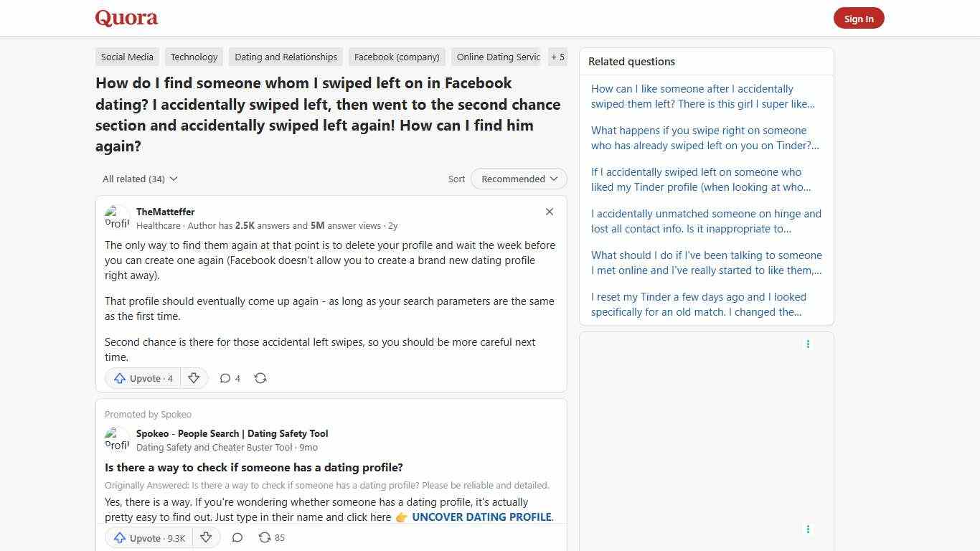
Task: Show 5 more topics with +5 chip
Action: (x=557, y=57)
